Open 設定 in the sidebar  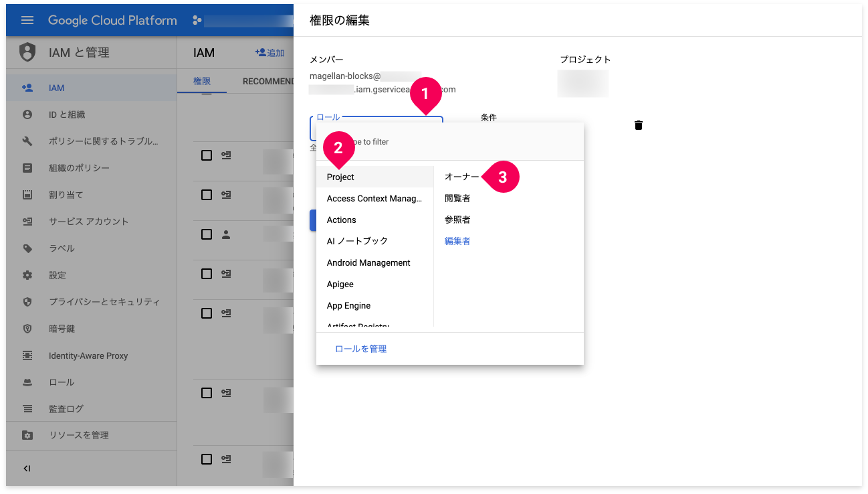tap(92, 275)
